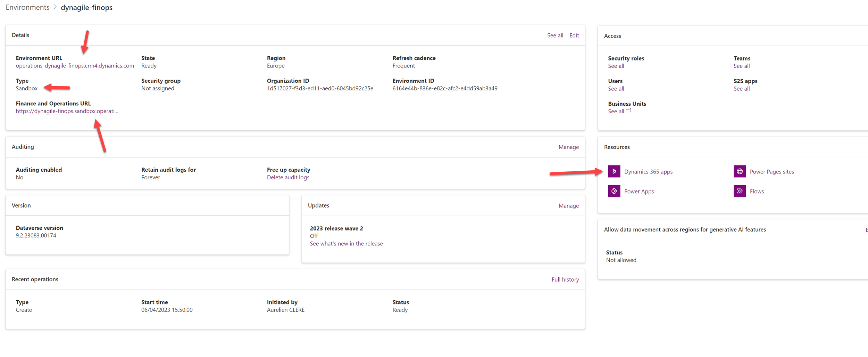Open Power Pages sites text link
Viewport: 868px width, 357px height.
coord(771,172)
